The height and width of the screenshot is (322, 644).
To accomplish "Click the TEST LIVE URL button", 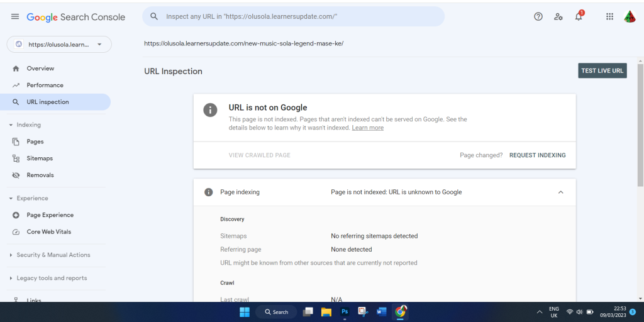I will pyautogui.click(x=602, y=70).
